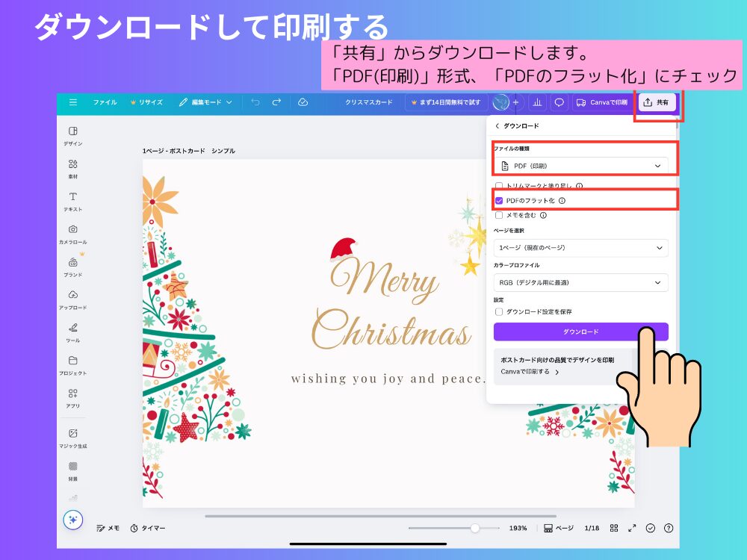This screenshot has height=560, width=747.
Task: Open the 1ページ（現在のページ） page selection dropdown
Action: [x=580, y=248]
